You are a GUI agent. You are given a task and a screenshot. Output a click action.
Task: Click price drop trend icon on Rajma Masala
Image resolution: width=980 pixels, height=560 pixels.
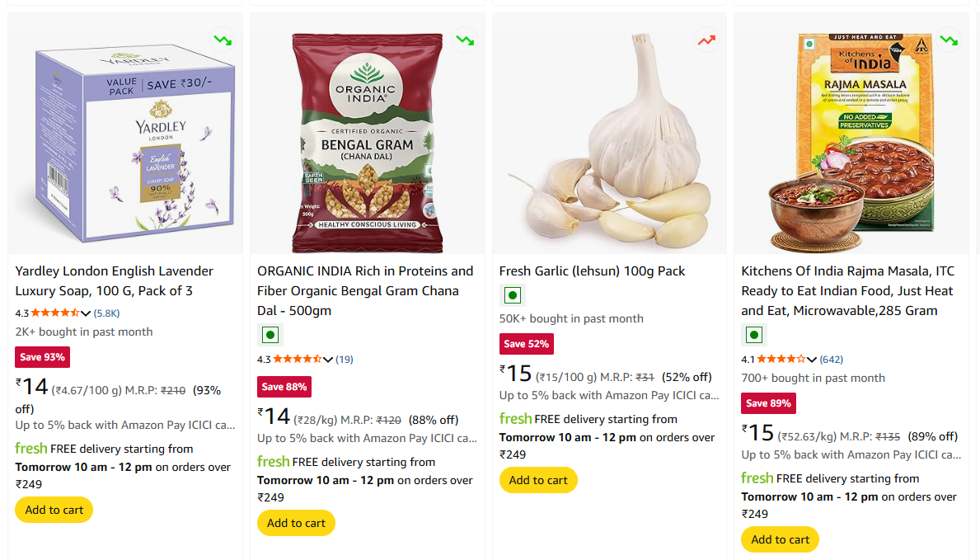click(949, 40)
